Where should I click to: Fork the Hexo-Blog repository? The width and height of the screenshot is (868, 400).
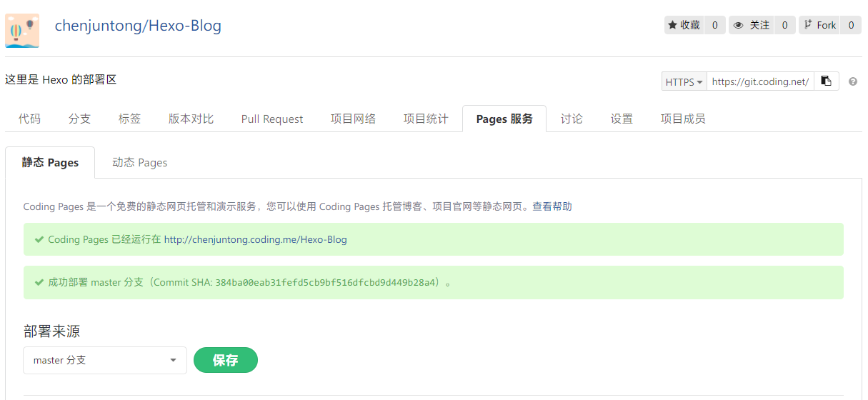[819, 25]
